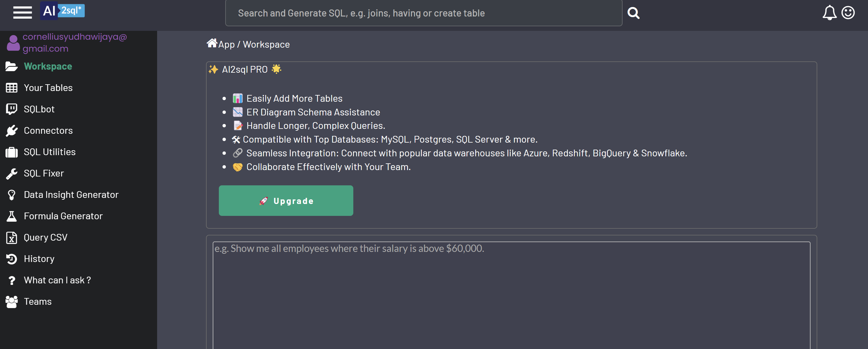Click the Formula Generator flask icon

11,216
